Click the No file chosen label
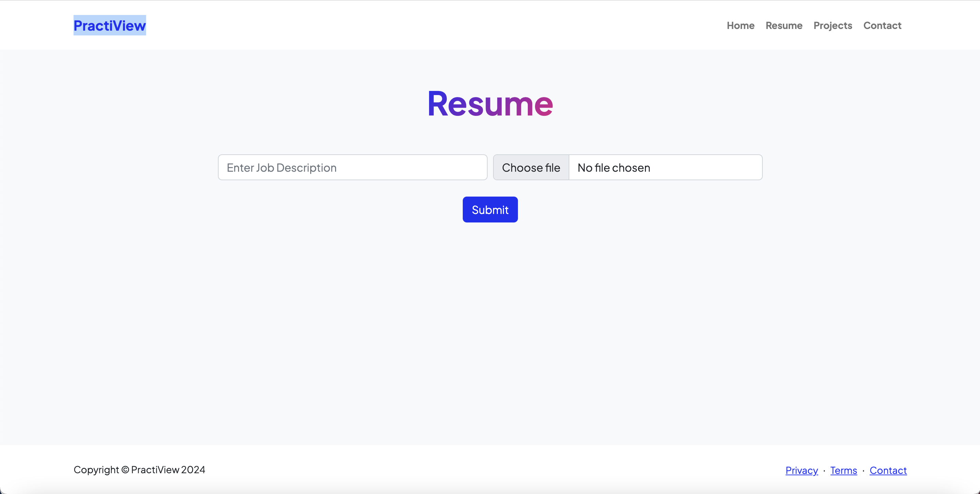 [x=613, y=168]
